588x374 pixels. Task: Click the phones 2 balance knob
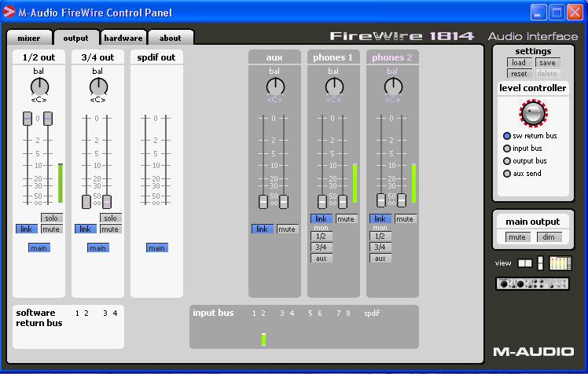(x=393, y=86)
